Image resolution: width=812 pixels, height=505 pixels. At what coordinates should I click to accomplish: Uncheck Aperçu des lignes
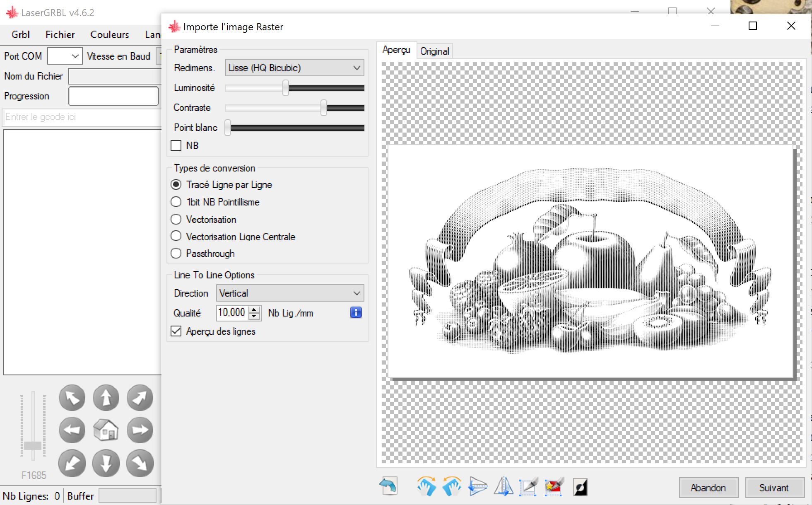tap(176, 331)
